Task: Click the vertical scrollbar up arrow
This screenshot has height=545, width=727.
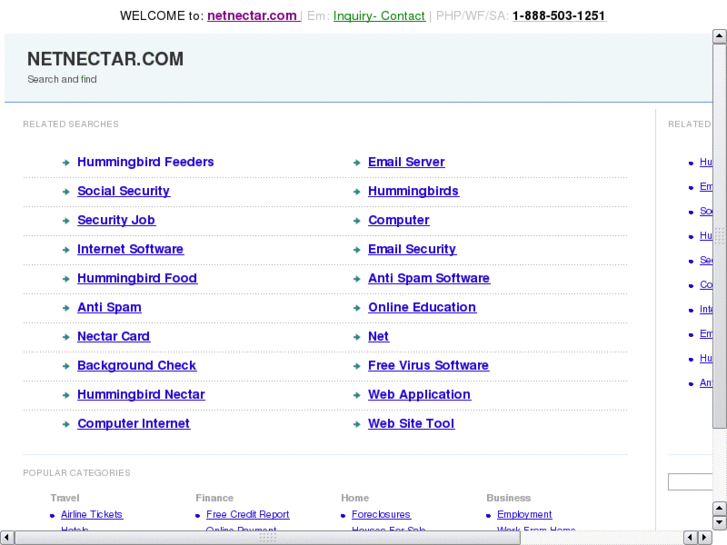Action: (719, 36)
